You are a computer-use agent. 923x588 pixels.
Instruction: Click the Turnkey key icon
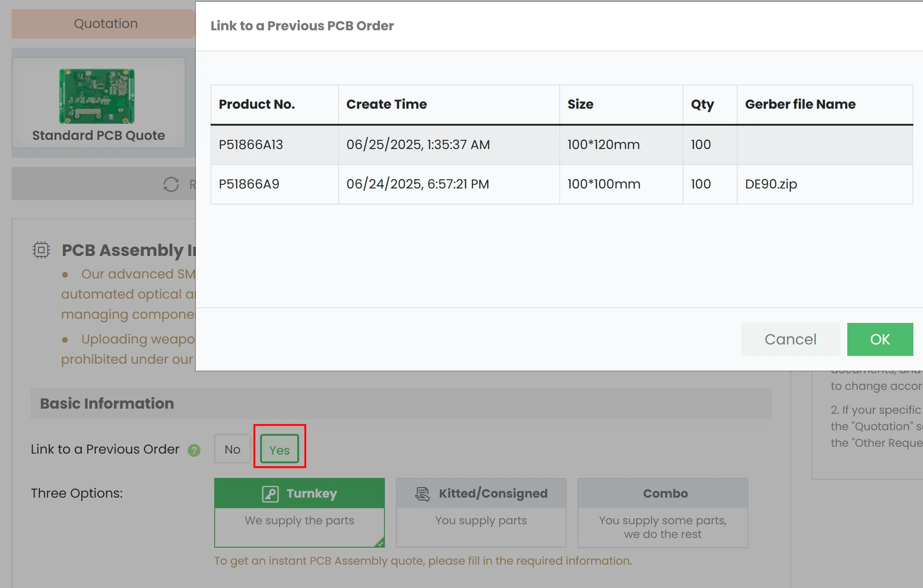[x=270, y=494]
